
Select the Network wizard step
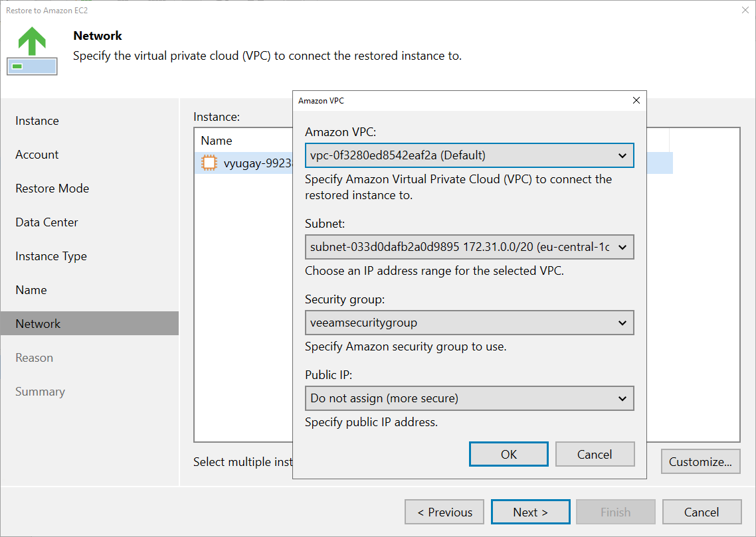pyautogui.click(x=90, y=323)
